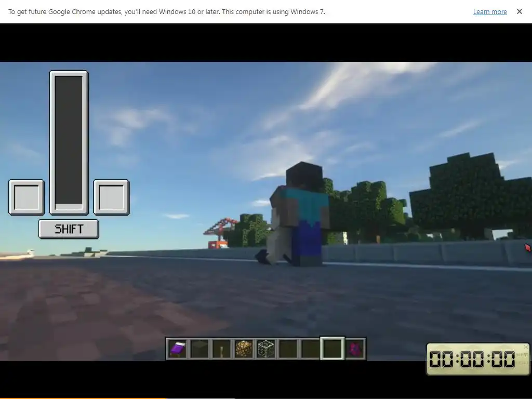Select the pink-red item hotbar slot

click(x=355, y=349)
